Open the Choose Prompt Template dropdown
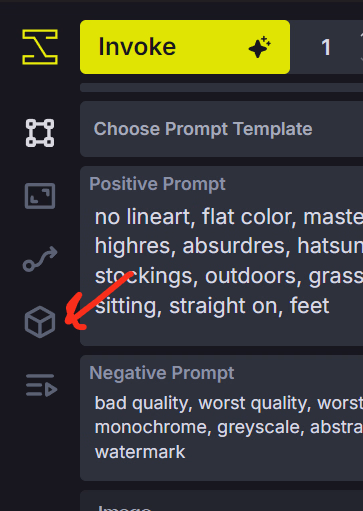The height and width of the screenshot is (511, 363). tap(221, 129)
